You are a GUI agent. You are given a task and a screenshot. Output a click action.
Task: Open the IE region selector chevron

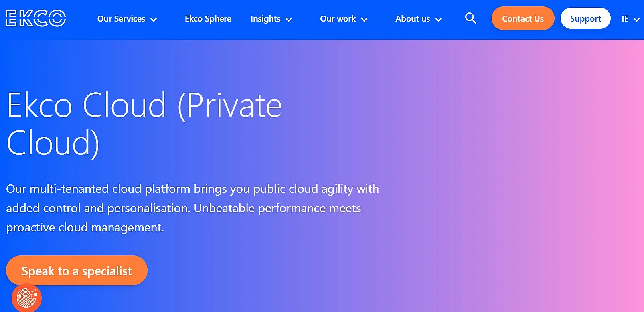point(636,19)
